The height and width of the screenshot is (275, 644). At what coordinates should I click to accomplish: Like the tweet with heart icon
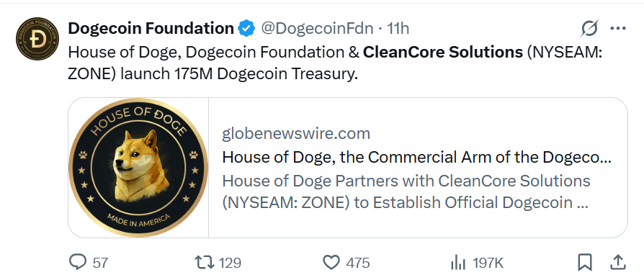point(331,262)
